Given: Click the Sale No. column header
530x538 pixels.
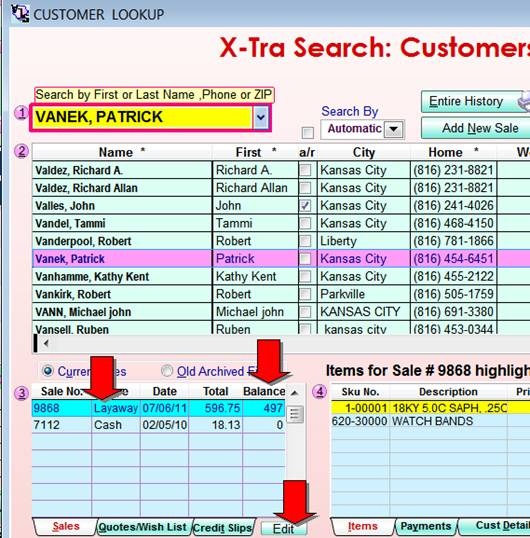Looking at the screenshot, I should point(62,391).
